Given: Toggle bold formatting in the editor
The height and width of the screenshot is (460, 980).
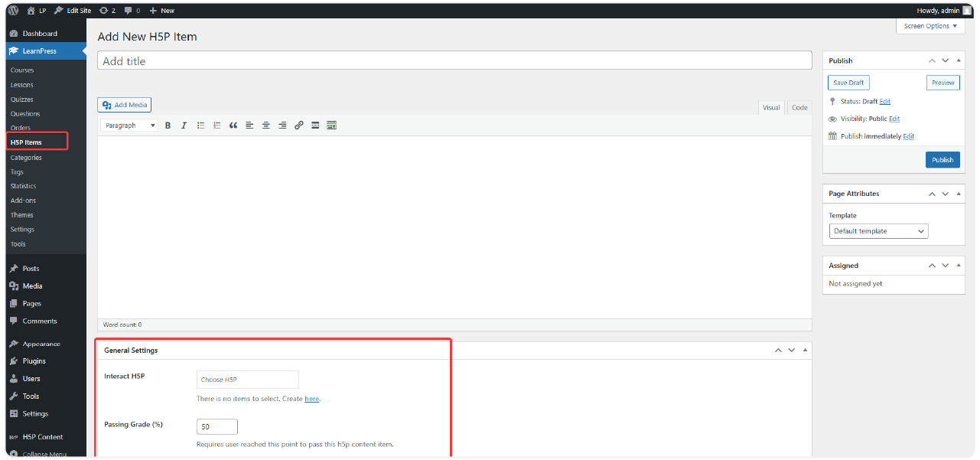Looking at the screenshot, I should (x=168, y=126).
